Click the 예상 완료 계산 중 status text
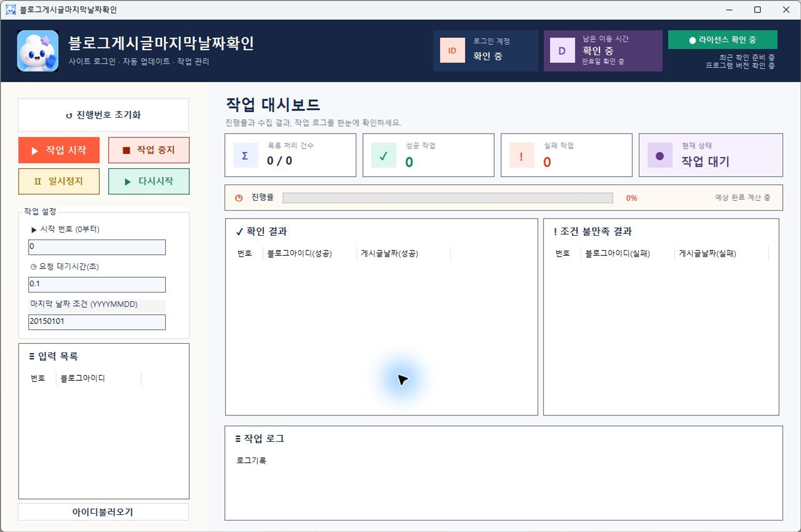 [742, 198]
